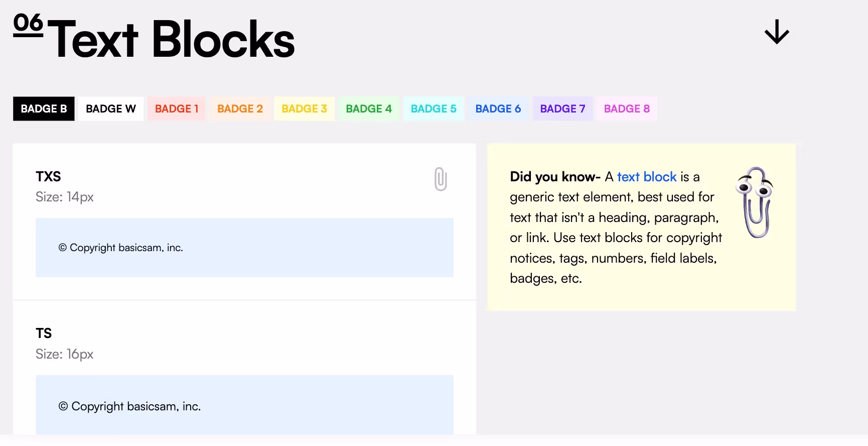The height and width of the screenshot is (446, 868).
Task: Click the pink BADGE 8 badge
Action: coord(627,108)
